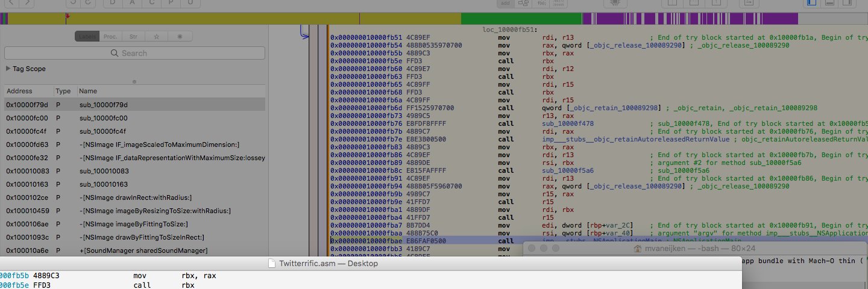Image resolution: width=868 pixels, height=289 pixels.
Task: Mark selection as data with D button
Action: coord(112,3)
